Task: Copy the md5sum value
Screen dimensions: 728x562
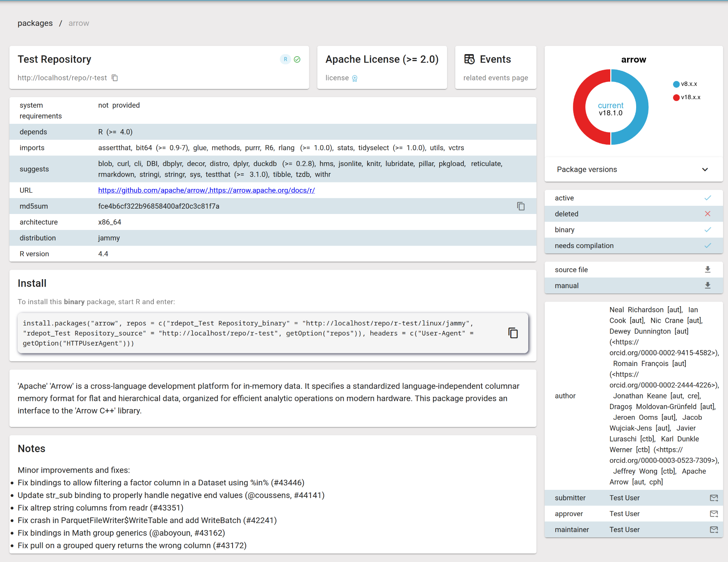Action: coord(521,206)
